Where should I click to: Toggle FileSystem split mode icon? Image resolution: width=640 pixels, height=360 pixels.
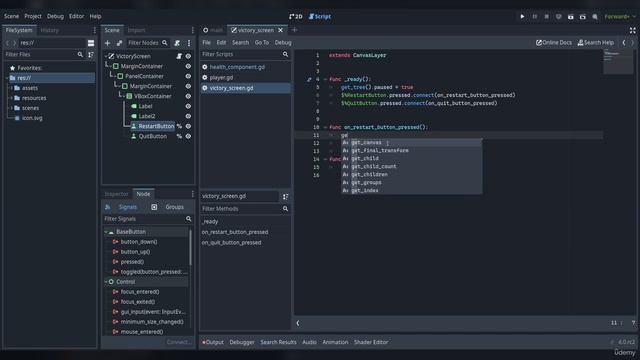point(91,43)
